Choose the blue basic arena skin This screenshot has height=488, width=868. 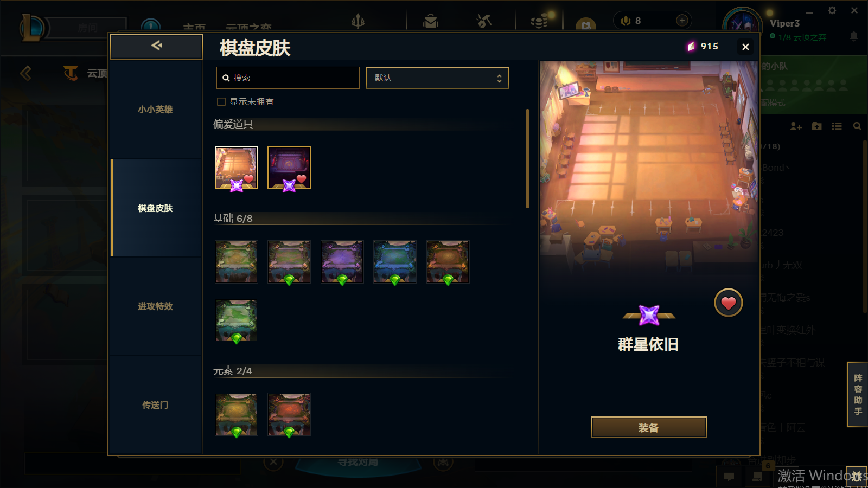(x=395, y=262)
